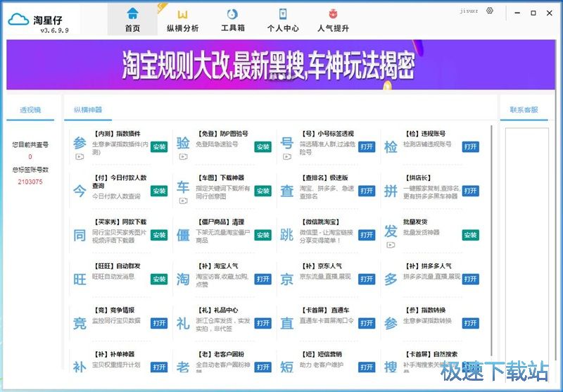Click the 车 icon for 下载神器
Screen dimensions: 563x392
[183, 187]
